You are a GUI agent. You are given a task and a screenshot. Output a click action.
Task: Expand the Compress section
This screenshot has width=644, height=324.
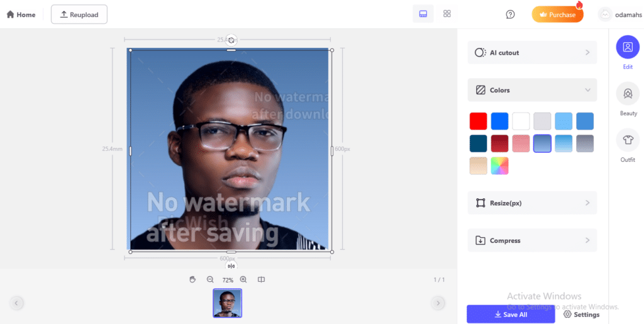click(x=532, y=240)
